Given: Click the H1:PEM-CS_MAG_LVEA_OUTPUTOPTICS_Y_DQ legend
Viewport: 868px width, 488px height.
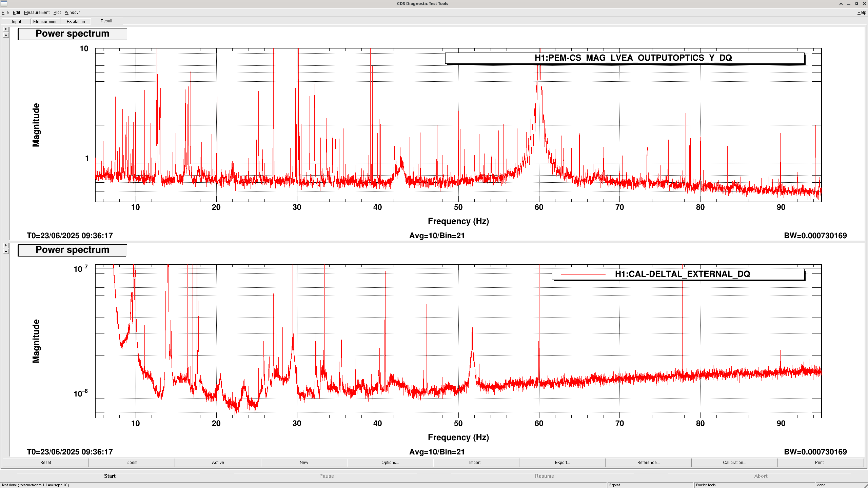Looking at the screenshot, I should coord(625,58).
